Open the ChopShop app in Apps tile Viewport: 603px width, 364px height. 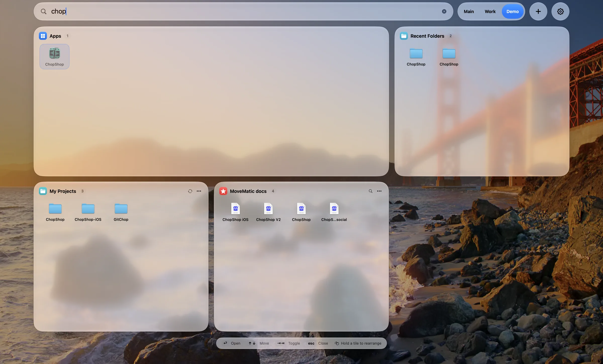[x=55, y=57]
